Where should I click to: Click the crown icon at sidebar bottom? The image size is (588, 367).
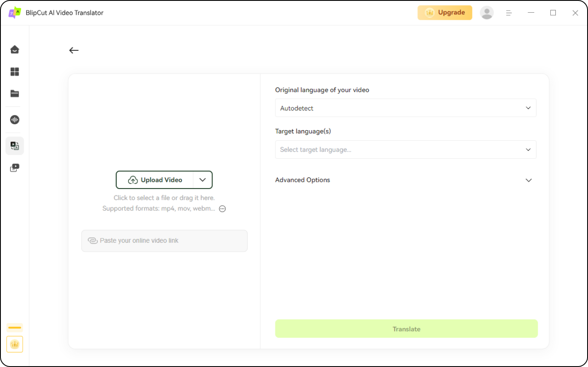click(15, 344)
